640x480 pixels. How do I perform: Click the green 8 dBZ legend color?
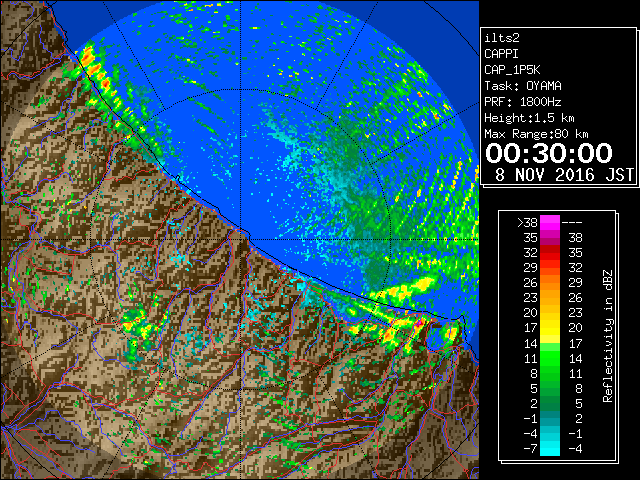pos(550,373)
